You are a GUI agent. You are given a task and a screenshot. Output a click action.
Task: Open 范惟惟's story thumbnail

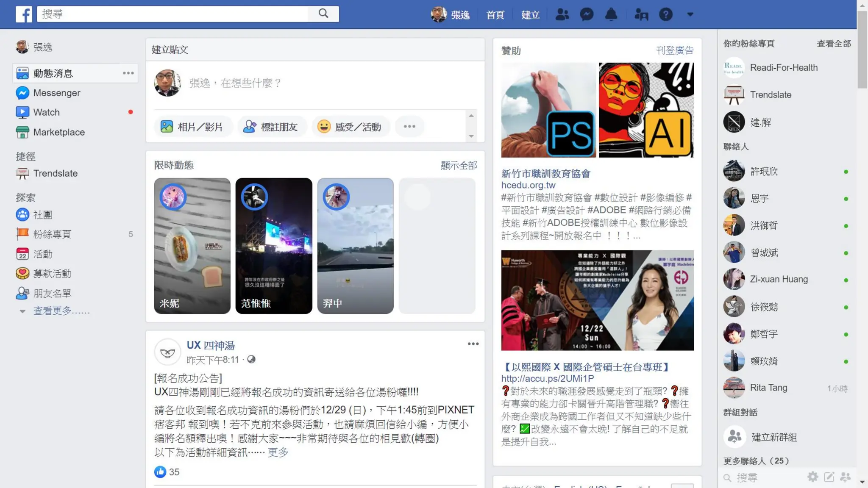(274, 246)
